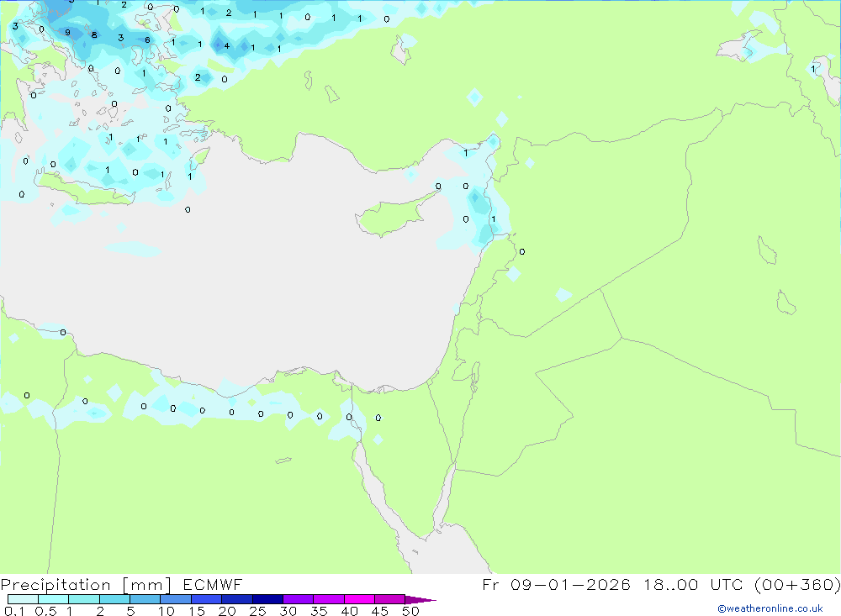Click the "Fr" weekday label

[491, 584]
